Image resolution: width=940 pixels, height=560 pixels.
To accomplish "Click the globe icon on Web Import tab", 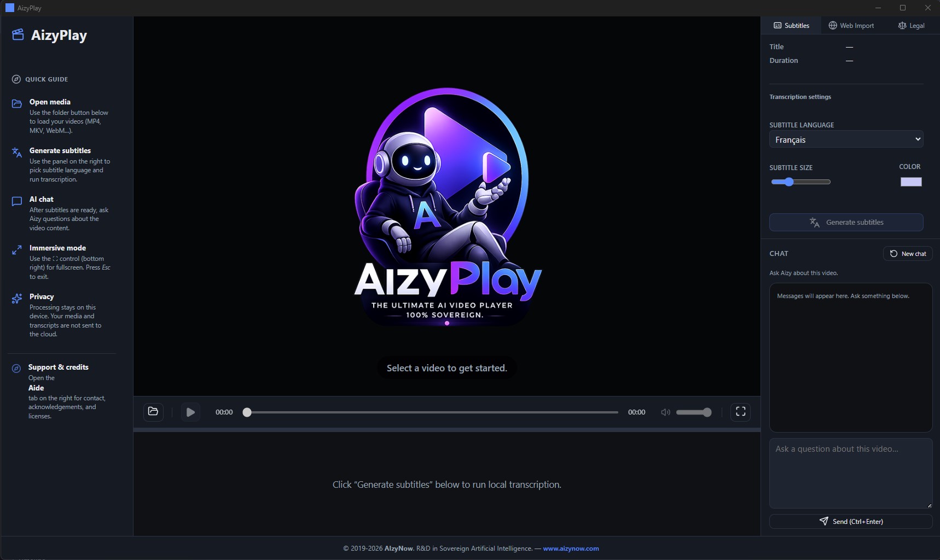I will coord(833,26).
